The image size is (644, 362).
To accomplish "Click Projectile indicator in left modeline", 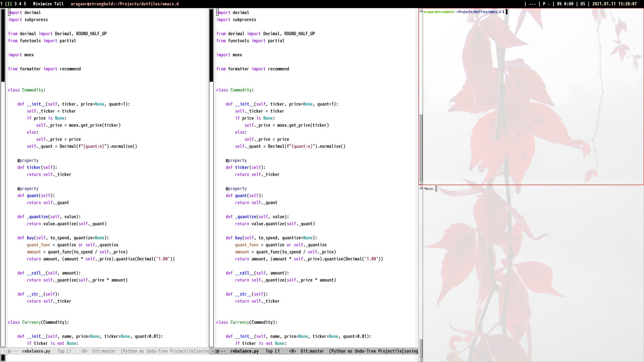I will pos(189,351).
